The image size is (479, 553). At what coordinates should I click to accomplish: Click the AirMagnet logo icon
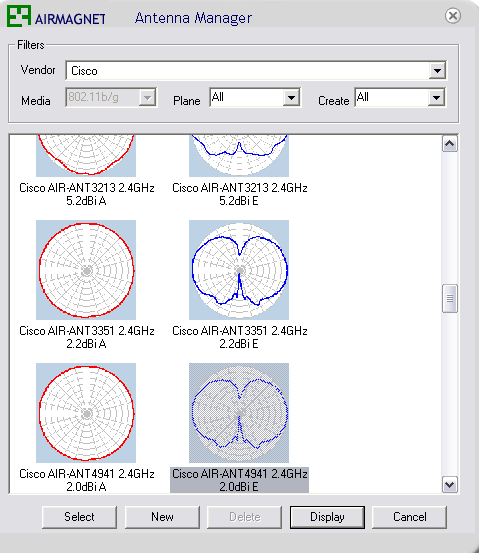pos(19,16)
